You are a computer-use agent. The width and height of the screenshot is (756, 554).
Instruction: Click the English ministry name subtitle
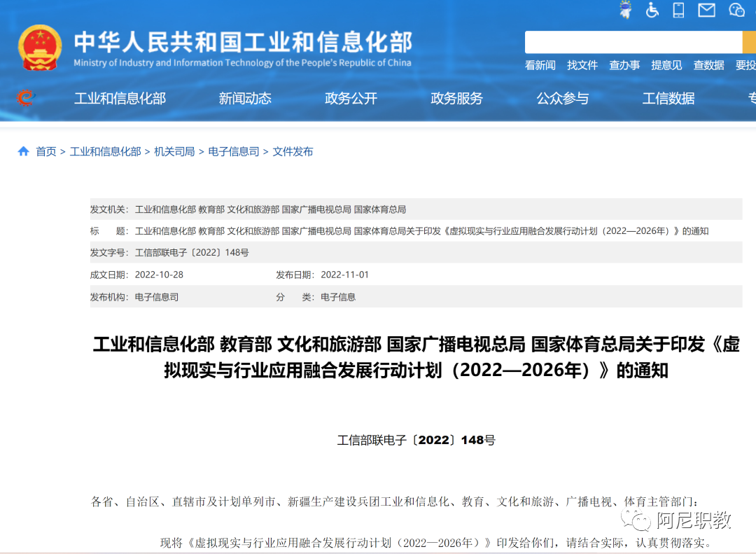coord(242,63)
